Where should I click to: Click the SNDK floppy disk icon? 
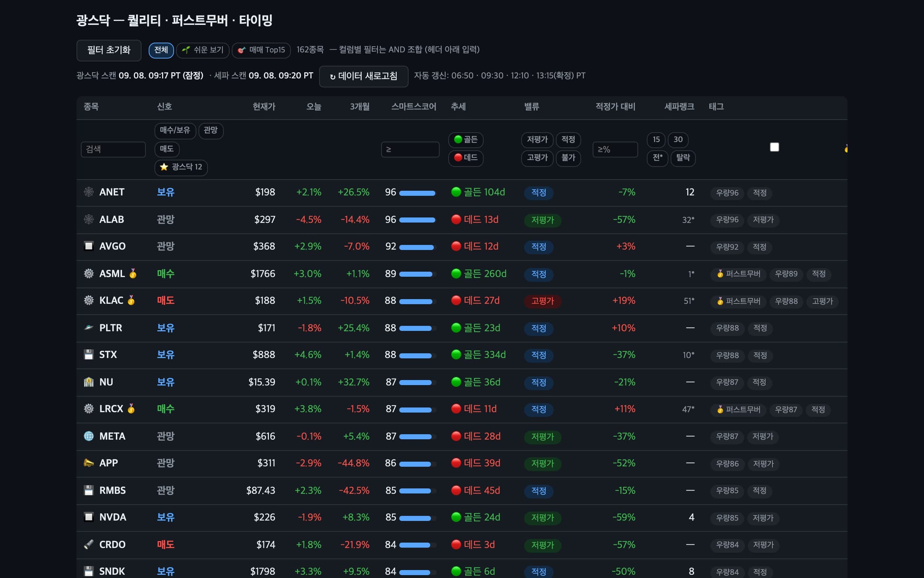click(x=88, y=571)
